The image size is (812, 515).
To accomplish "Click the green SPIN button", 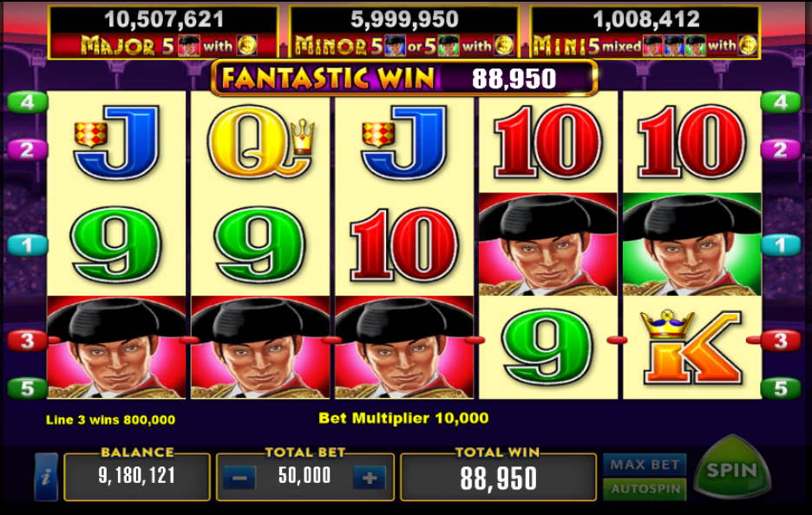I will tap(731, 470).
